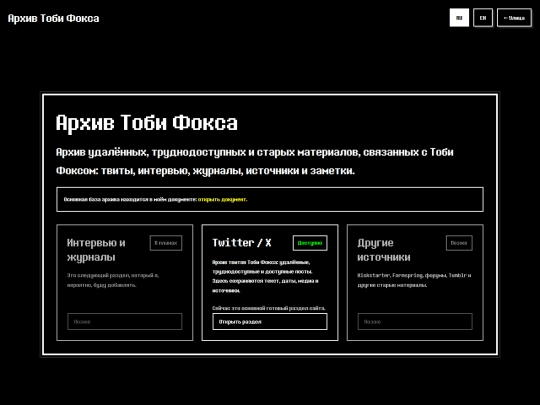Click the large «Архив Тоби Фокса» main heading

pyautogui.click(x=147, y=123)
